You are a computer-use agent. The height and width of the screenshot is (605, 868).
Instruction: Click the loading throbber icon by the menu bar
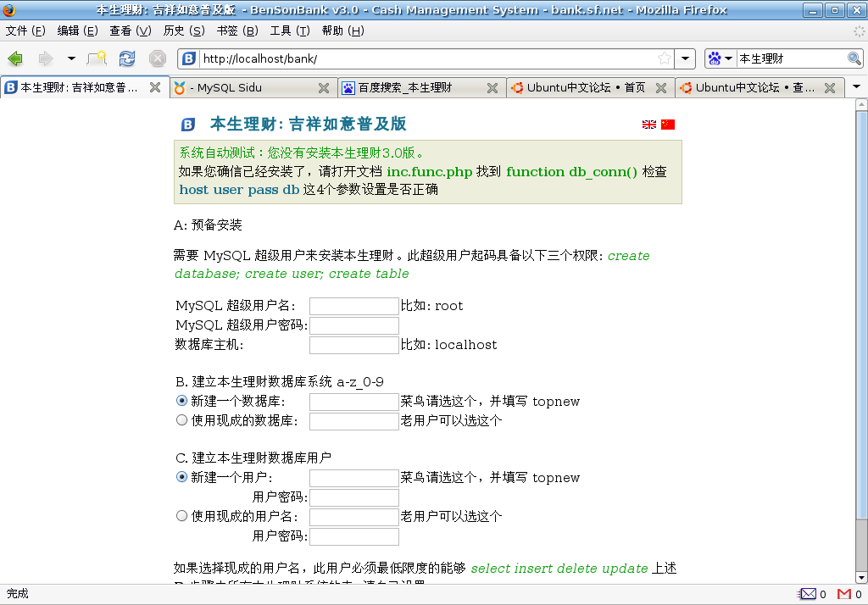pos(859,31)
